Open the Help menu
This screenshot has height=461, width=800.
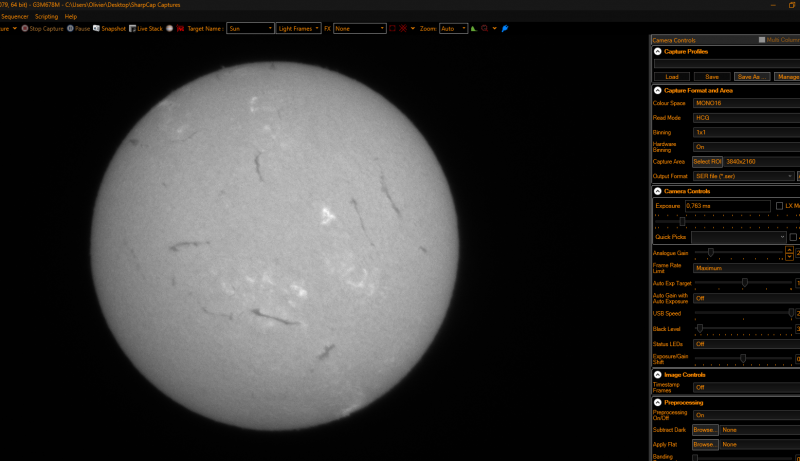[x=71, y=17]
